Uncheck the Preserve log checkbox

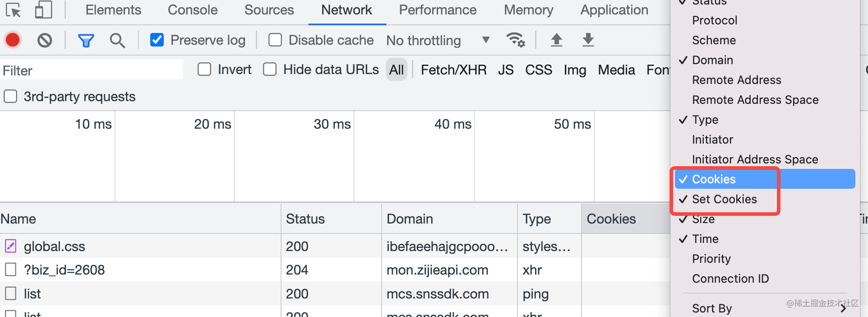(157, 40)
